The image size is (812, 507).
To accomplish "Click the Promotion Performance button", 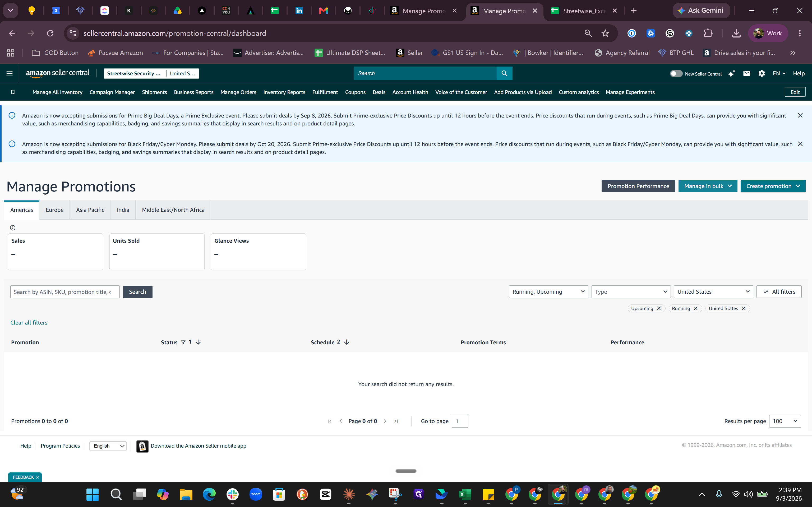I will 638,186.
